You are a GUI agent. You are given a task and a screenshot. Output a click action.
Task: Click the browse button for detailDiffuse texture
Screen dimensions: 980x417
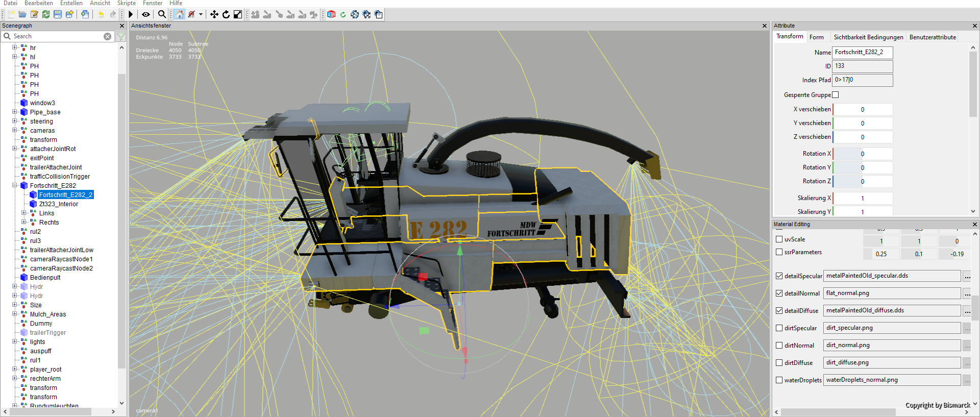967,310
